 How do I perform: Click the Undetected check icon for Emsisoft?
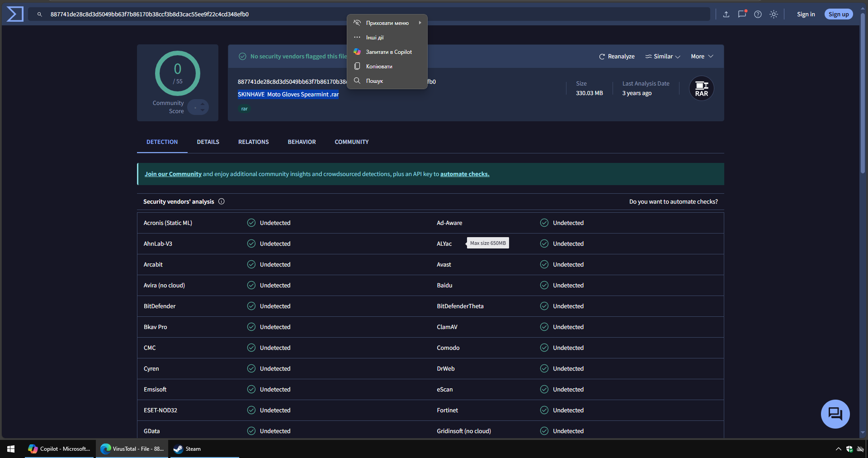(x=251, y=389)
